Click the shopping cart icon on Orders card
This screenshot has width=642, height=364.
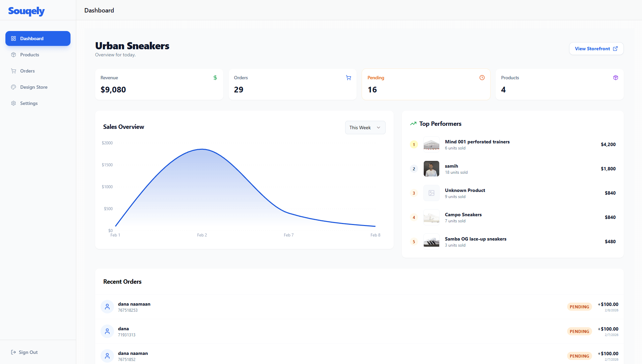coord(348,78)
